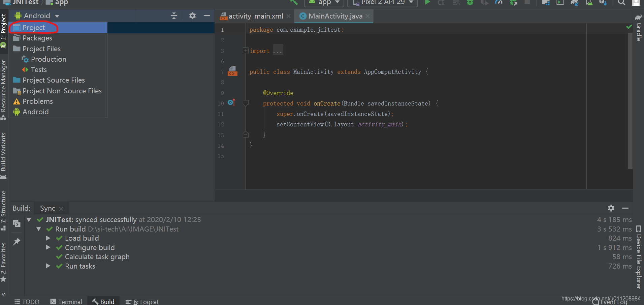
Task: Hide the Project panel with minus icon
Action: tap(207, 16)
